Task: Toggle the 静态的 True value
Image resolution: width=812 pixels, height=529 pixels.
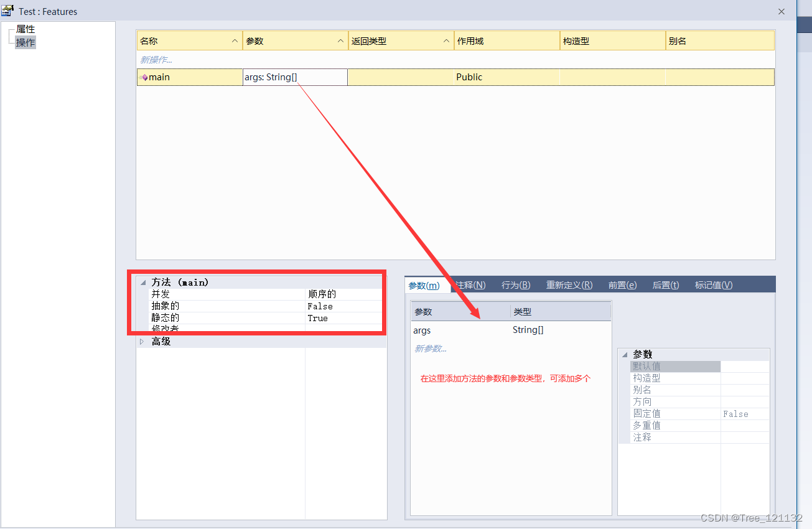Action: (317, 318)
